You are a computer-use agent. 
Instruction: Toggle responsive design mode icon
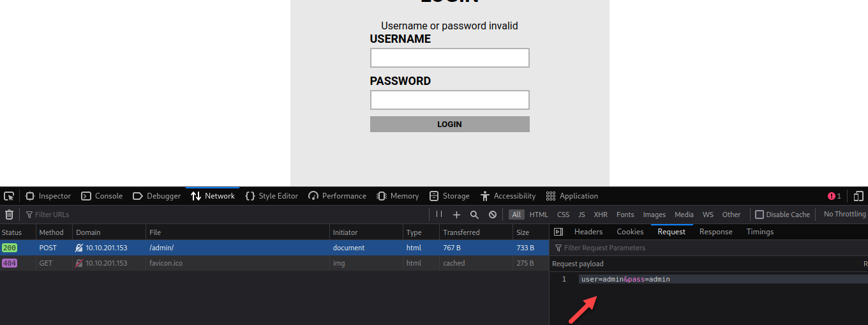(x=858, y=196)
